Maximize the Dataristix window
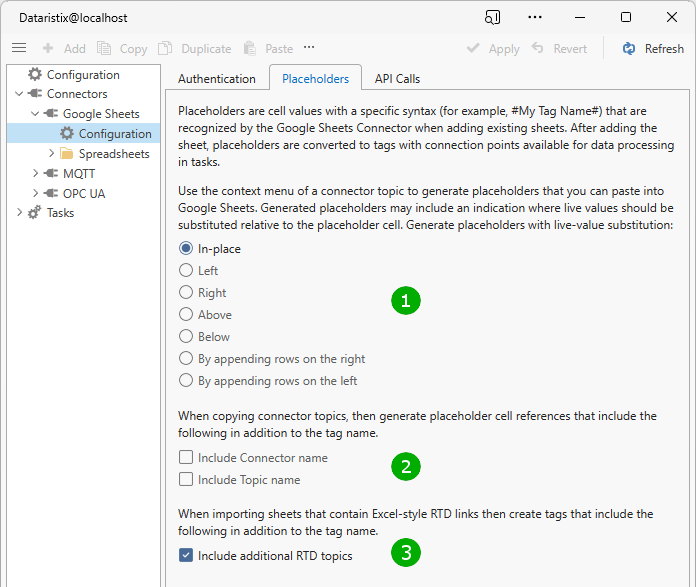This screenshot has height=587, width=696. pos(626,17)
